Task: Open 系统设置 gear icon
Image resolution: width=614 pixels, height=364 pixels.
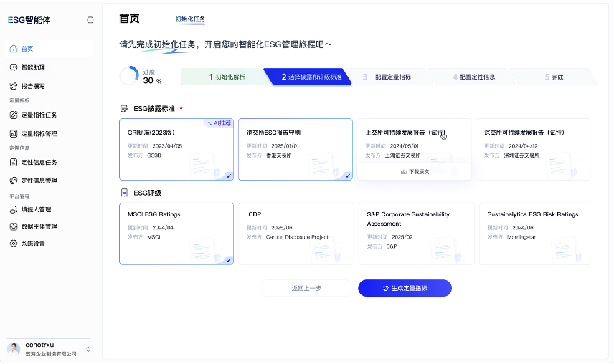Action: click(14, 244)
